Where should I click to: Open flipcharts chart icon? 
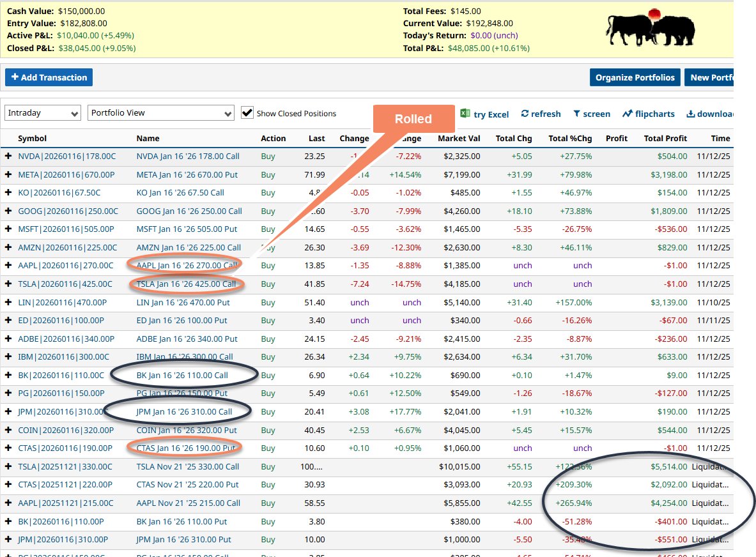click(x=628, y=114)
